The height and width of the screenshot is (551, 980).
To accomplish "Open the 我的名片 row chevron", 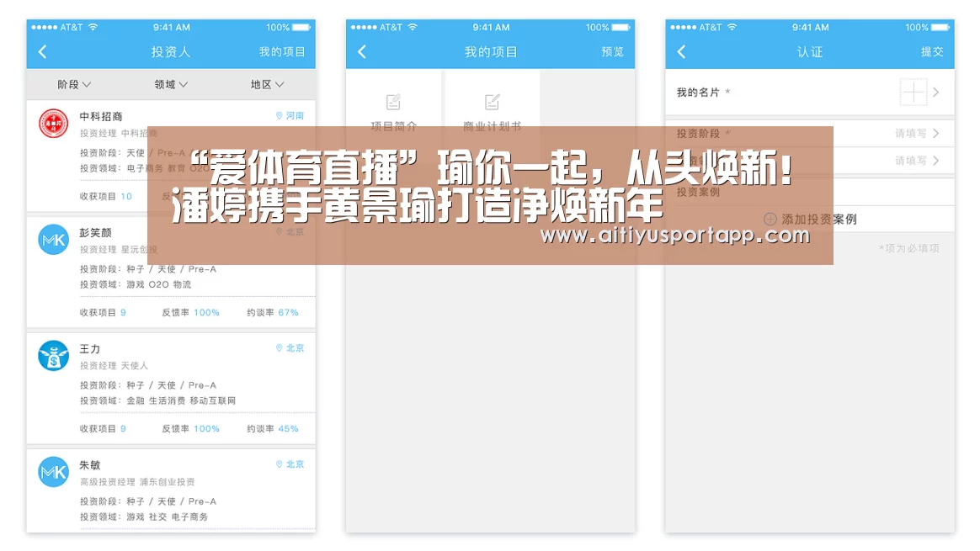I will click(935, 93).
